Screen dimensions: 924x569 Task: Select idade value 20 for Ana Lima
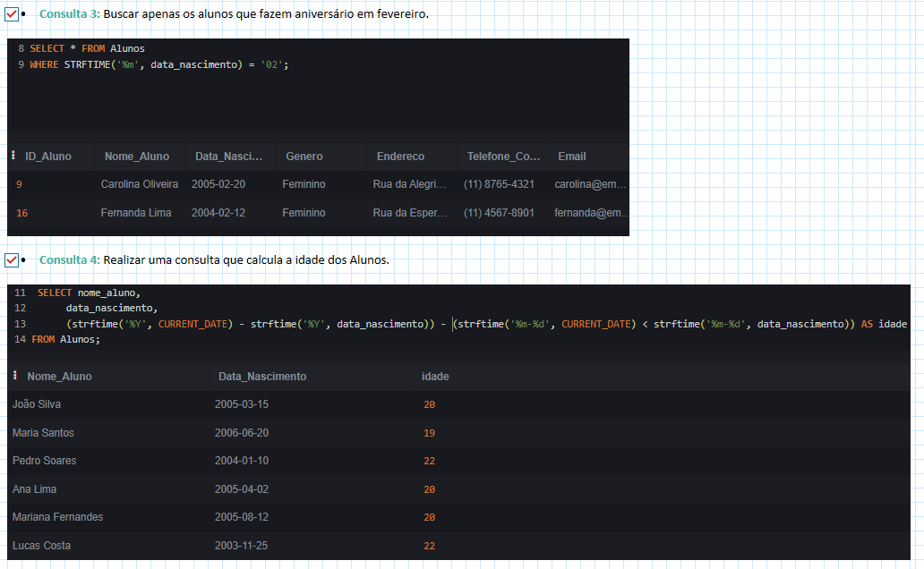[x=430, y=489]
